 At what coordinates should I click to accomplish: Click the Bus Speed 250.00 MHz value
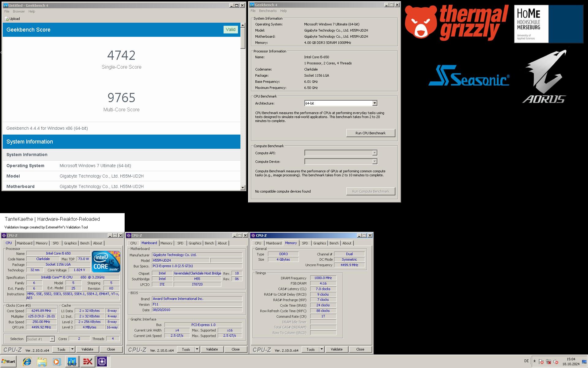pyautogui.click(x=41, y=322)
